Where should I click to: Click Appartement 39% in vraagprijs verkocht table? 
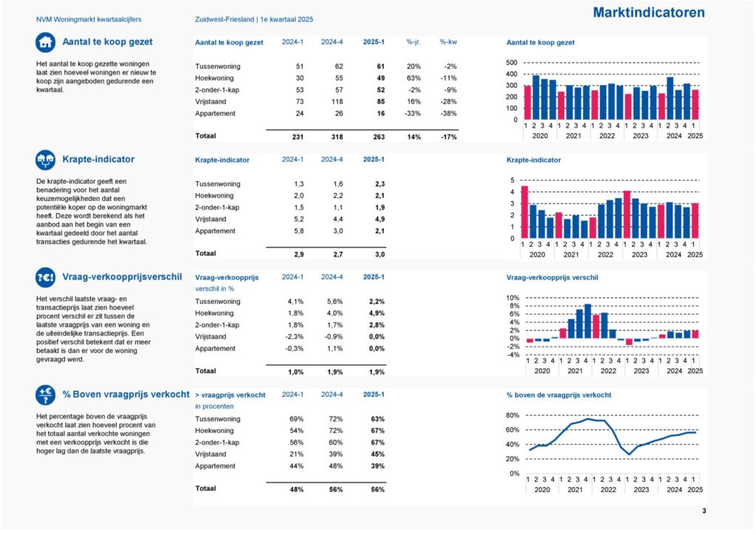coord(378,466)
